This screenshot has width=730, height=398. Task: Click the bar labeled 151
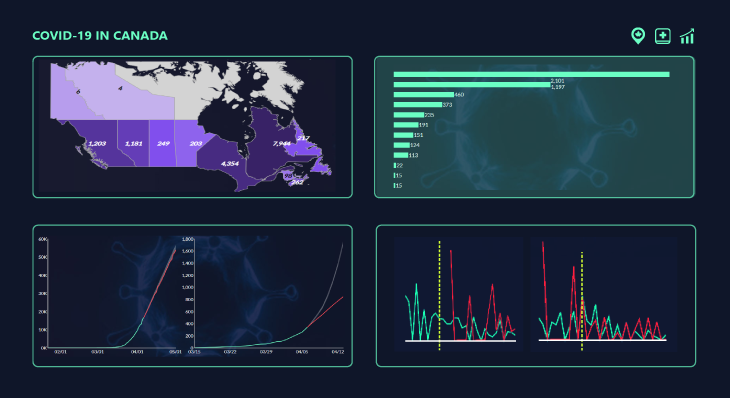tap(403, 135)
